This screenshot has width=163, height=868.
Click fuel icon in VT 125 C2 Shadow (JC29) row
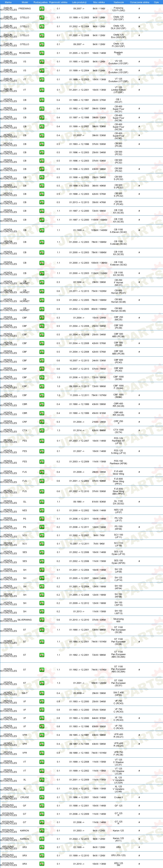[42, 771]
